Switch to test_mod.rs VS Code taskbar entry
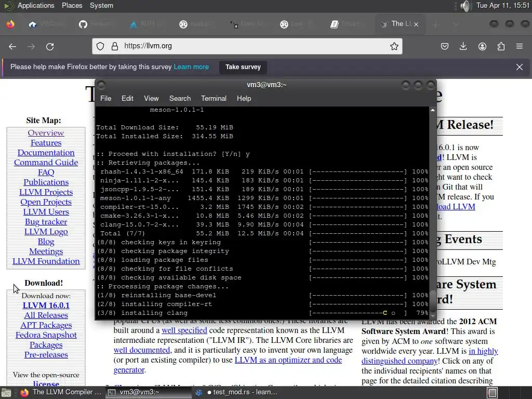This screenshot has width=532, height=399. tap(235, 392)
